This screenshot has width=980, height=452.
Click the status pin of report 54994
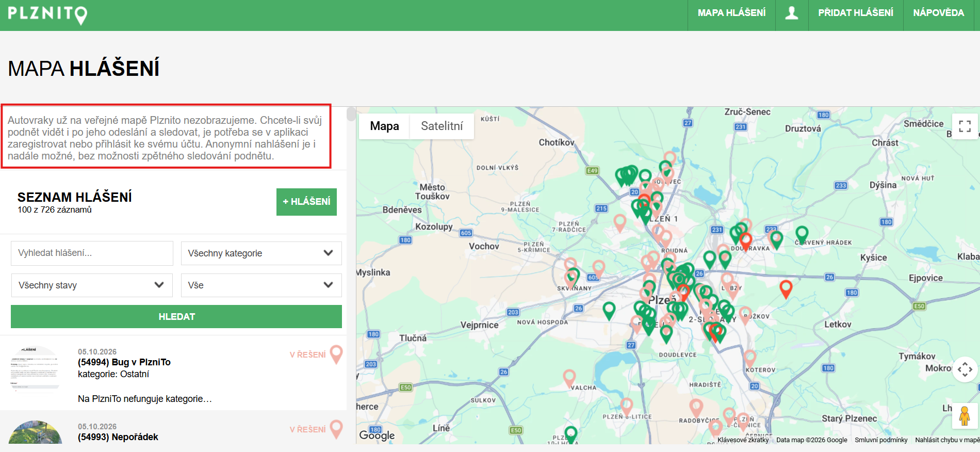336,354
